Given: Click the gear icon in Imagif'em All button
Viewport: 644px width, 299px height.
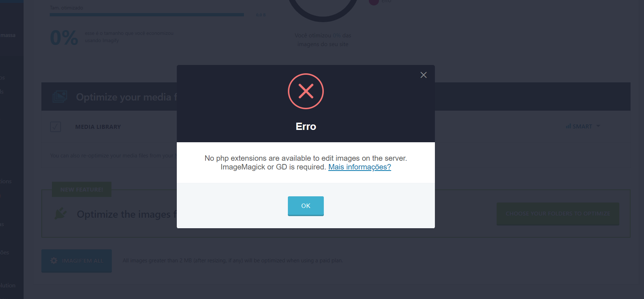Looking at the screenshot, I should (x=54, y=261).
